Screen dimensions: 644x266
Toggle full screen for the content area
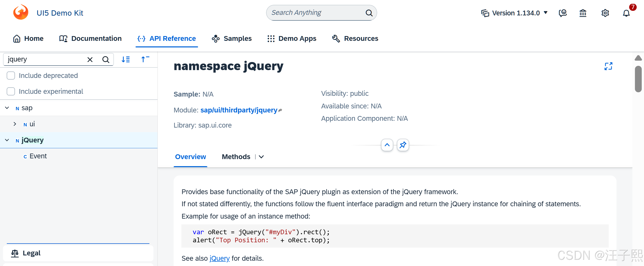pos(608,66)
